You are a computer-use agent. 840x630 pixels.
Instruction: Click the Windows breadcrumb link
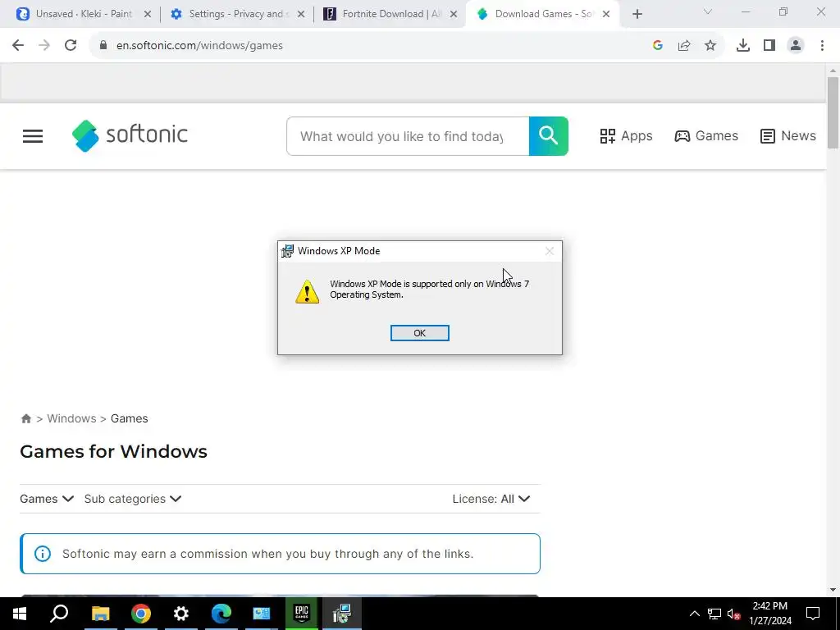[x=72, y=418]
